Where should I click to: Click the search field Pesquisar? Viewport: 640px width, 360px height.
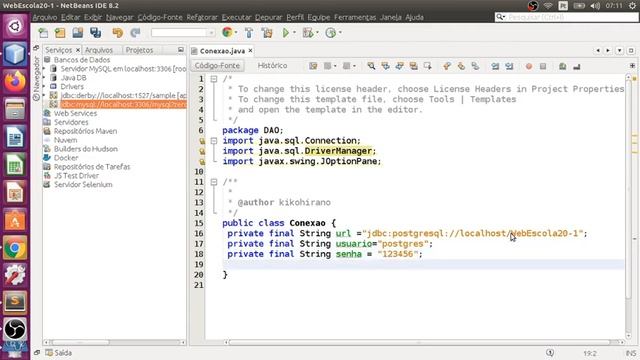567,17
